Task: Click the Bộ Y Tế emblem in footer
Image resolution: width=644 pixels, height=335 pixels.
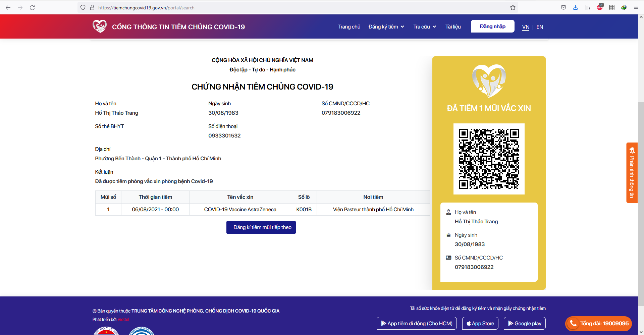Action: [106, 331]
